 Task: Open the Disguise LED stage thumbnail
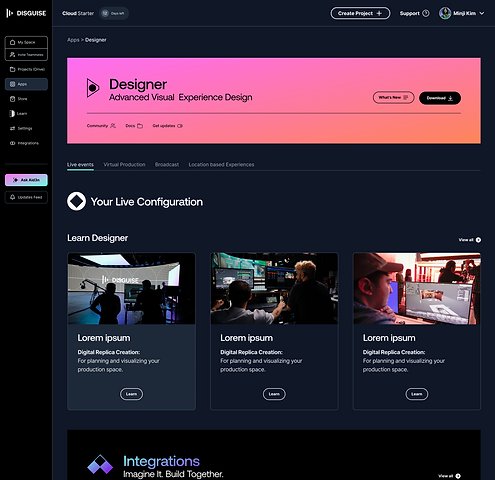(131, 288)
